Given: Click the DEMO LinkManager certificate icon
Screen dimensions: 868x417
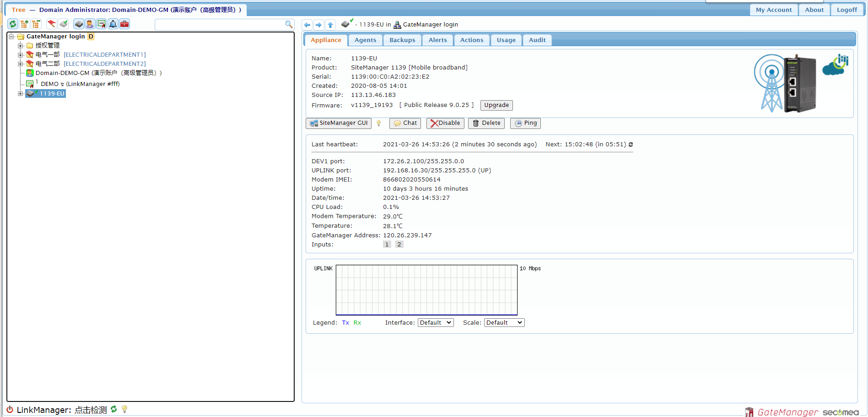Looking at the screenshot, I should (30, 84).
